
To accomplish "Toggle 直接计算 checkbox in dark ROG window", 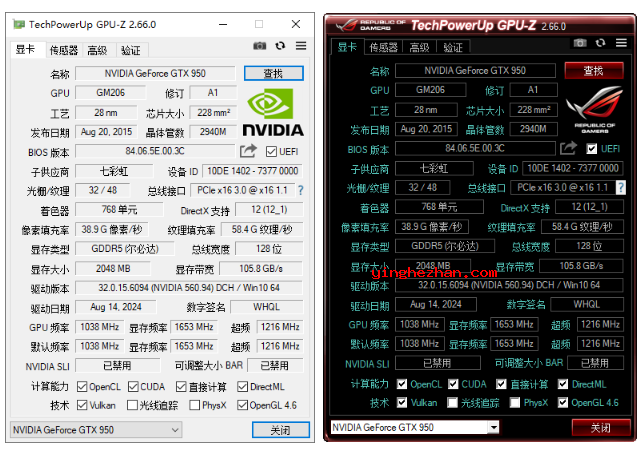I will [x=501, y=384].
